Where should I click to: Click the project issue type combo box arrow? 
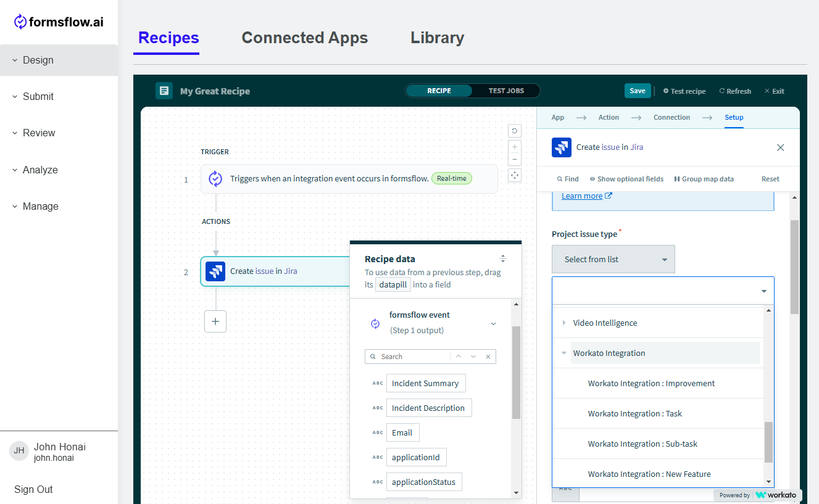[x=763, y=291]
